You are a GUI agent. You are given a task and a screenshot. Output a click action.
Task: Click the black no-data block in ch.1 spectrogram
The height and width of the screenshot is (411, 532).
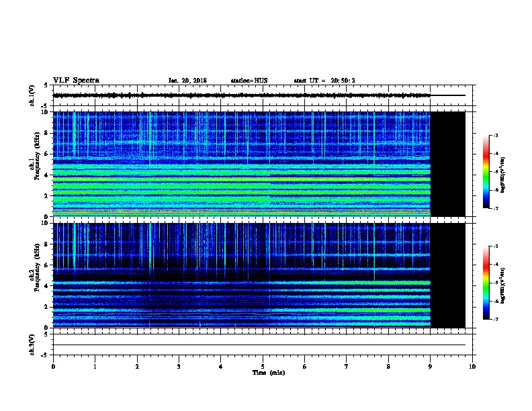coord(448,164)
